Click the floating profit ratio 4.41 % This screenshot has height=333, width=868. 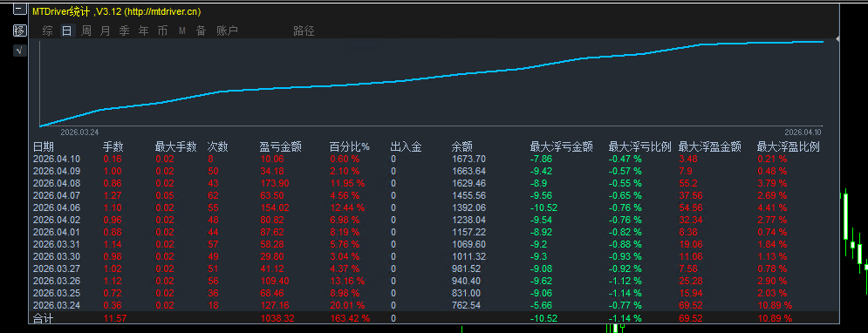click(x=772, y=207)
